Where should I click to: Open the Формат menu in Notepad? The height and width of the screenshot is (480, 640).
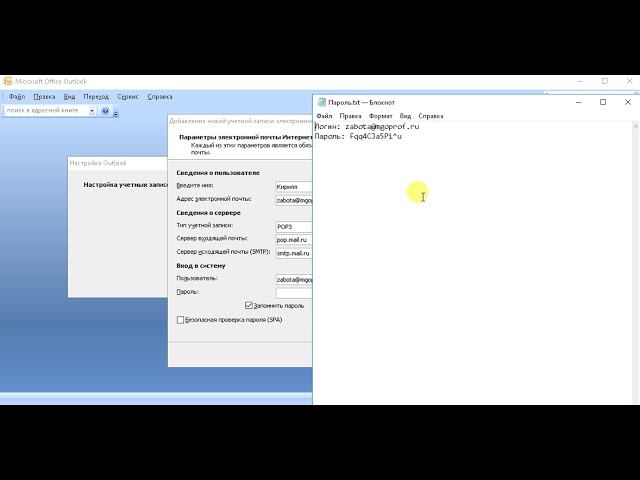(x=380, y=116)
